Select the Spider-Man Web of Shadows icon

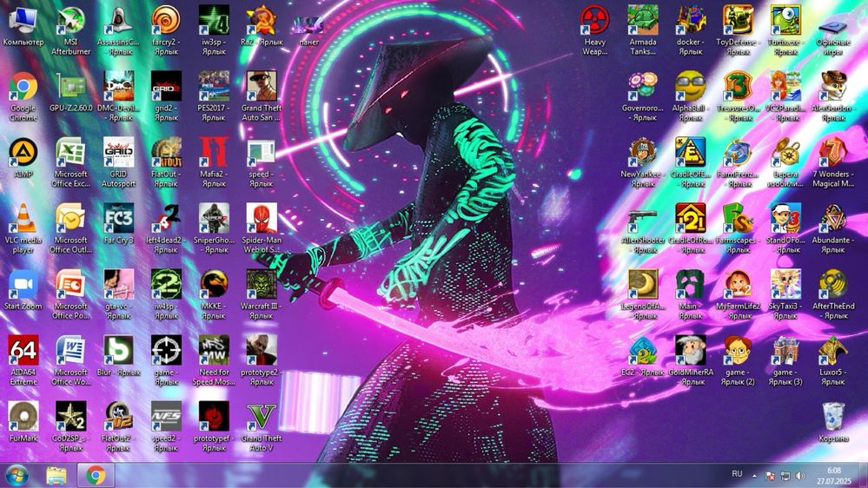262,219
